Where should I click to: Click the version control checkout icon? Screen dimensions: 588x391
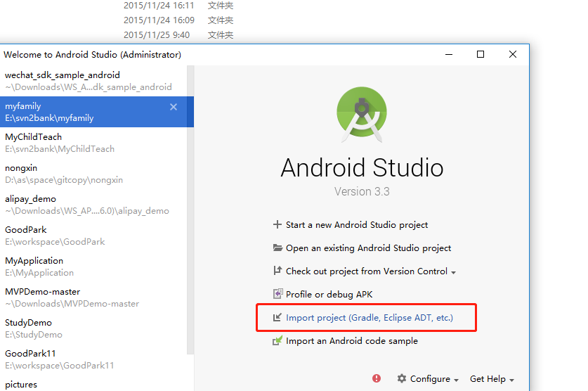[277, 271]
